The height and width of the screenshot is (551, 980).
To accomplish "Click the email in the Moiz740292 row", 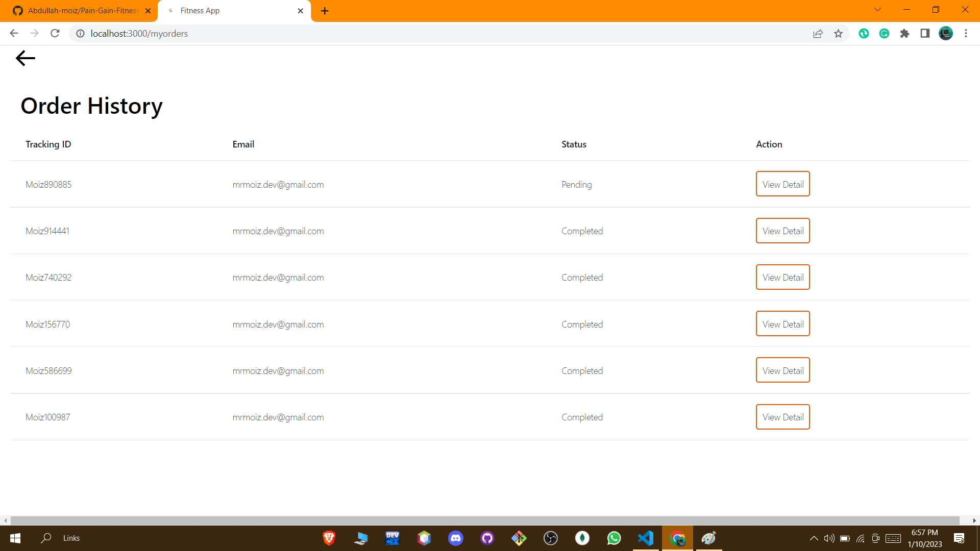I will (x=278, y=278).
